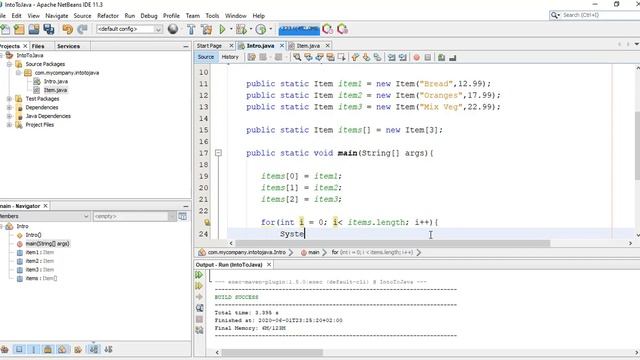
Task: Click com.mycompany.intotojava.Intro in the breadcrumb
Action: tap(247, 252)
